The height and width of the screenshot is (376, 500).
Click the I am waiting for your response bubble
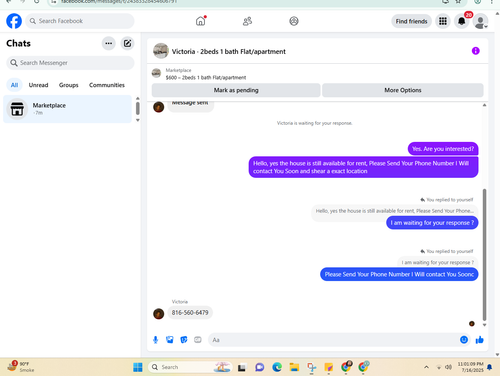(x=432, y=223)
